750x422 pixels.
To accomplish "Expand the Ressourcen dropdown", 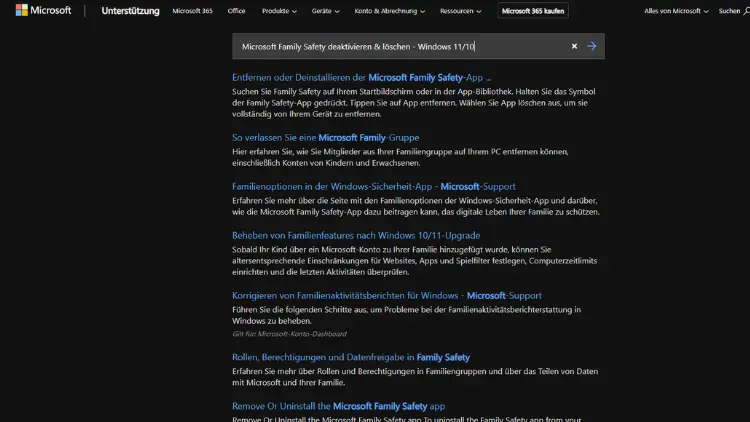I will [461, 11].
